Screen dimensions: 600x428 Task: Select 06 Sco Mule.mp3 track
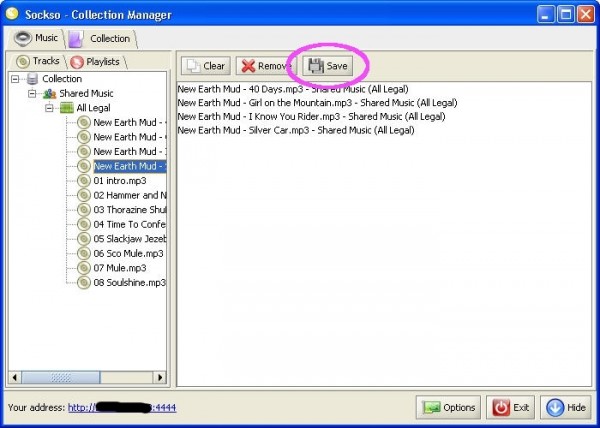point(128,253)
